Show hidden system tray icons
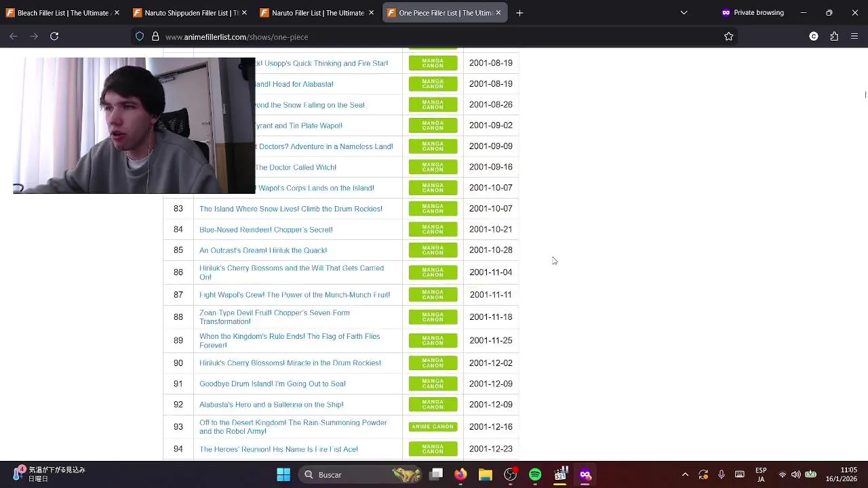Viewport: 868px width, 488px height. 685,474
